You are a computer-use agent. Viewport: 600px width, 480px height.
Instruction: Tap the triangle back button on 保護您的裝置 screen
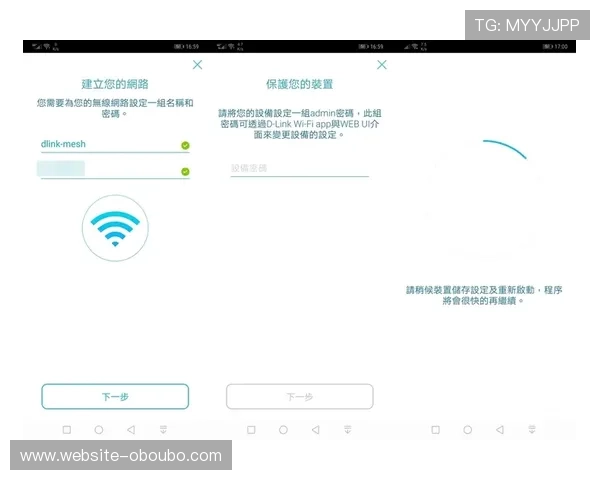[x=315, y=430]
